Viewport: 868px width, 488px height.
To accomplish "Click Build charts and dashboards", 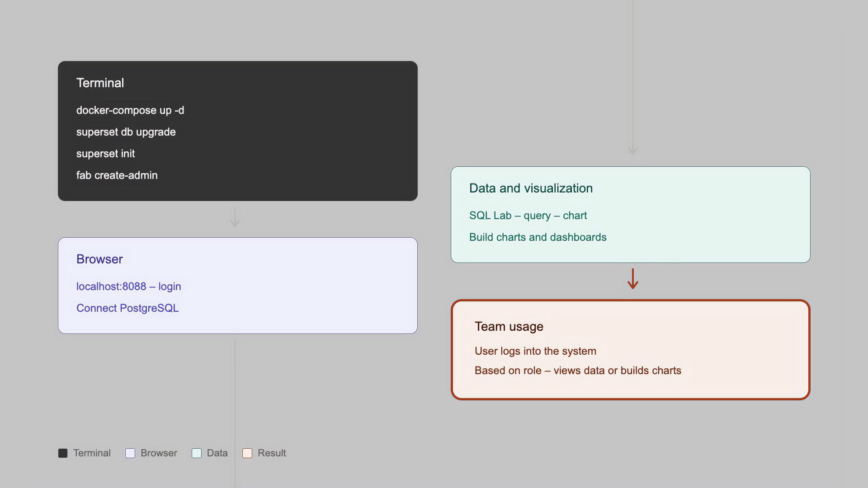I will tap(538, 237).
